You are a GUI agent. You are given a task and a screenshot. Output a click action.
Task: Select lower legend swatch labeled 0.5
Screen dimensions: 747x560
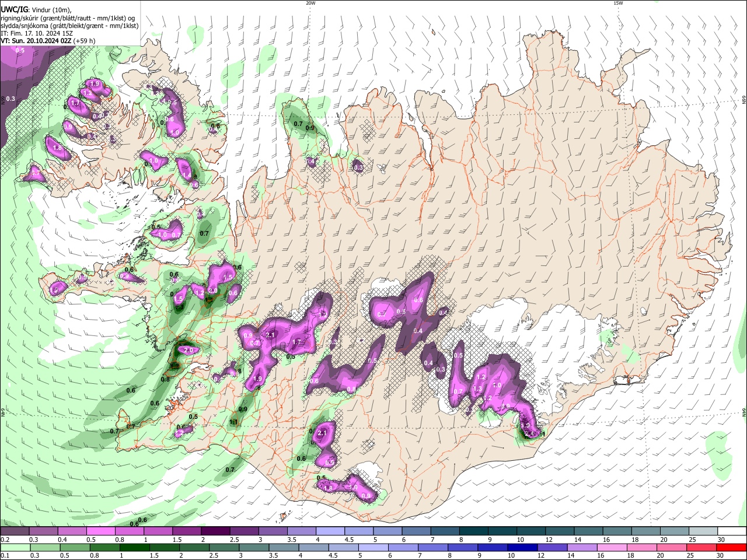[x=75, y=548]
